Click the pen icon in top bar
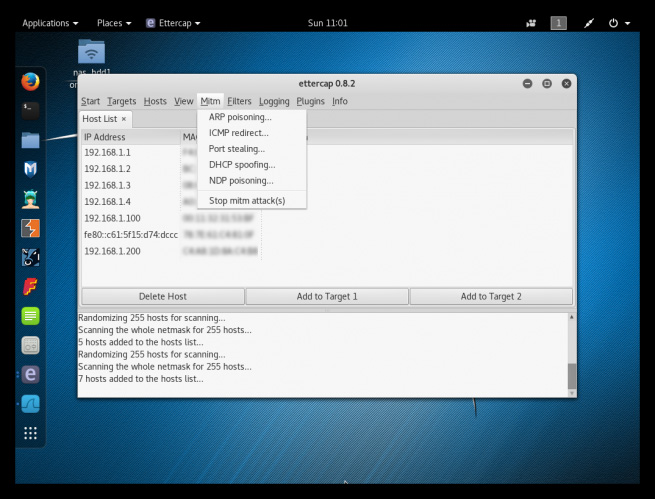 click(589, 23)
